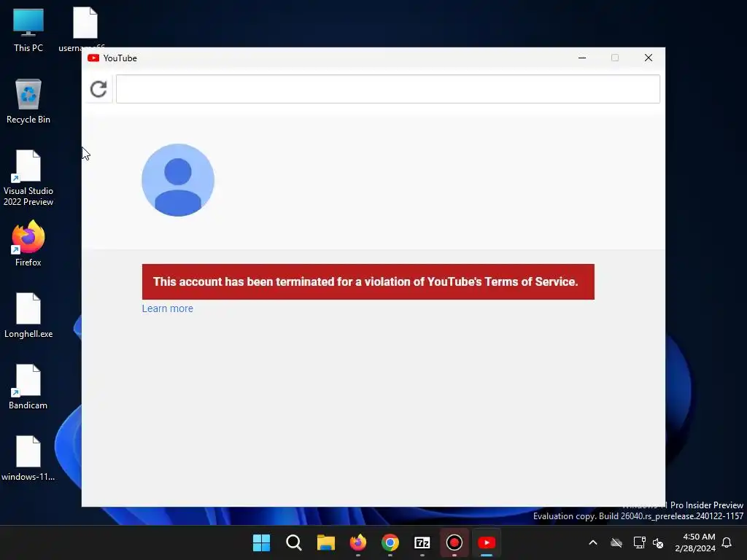This screenshot has height=560, width=747.
Task: Select the Recycle Bin desktop icon
Action: coord(28,101)
